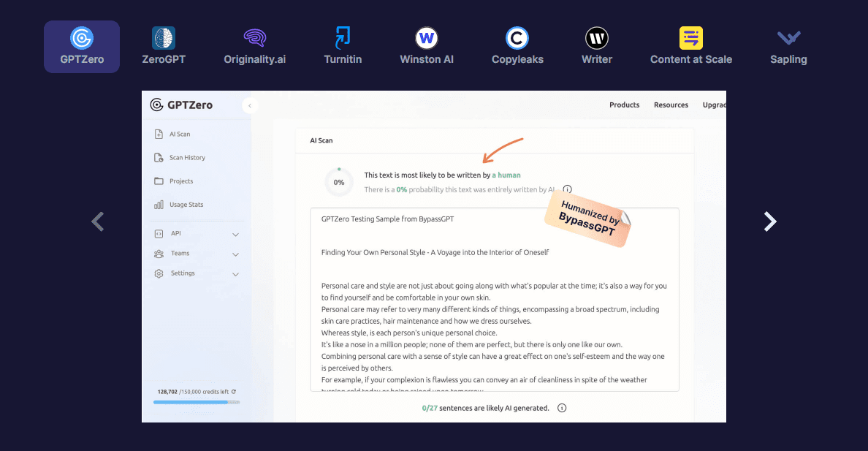868x451 pixels.
Task: Click the Scan History icon
Action: 159,157
